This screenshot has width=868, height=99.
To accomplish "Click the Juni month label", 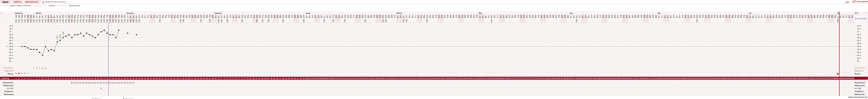I will point(750,13).
